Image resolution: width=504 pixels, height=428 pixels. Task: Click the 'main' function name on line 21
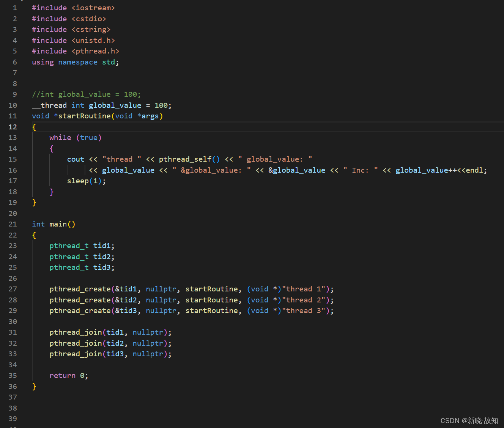click(58, 224)
